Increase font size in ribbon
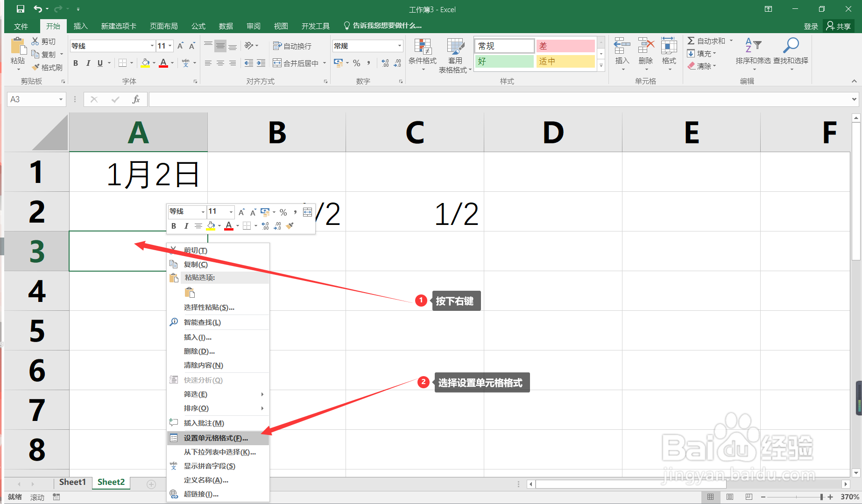The height and width of the screenshot is (504, 862). (x=180, y=46)
